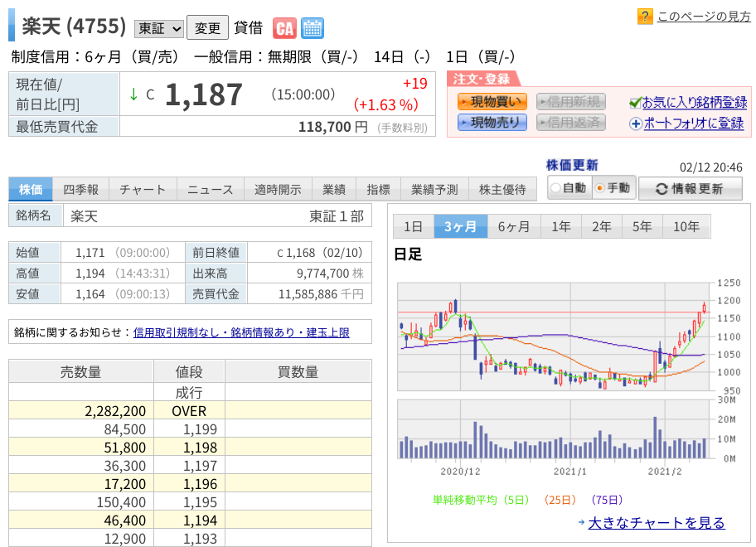
Task: Click the 買数量 column header
Action: [x=298, y=371]
